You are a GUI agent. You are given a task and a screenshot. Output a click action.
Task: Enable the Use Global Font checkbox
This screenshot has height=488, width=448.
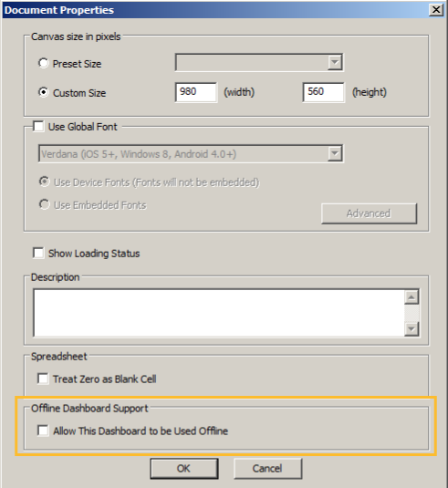click(x=38, y=127)
